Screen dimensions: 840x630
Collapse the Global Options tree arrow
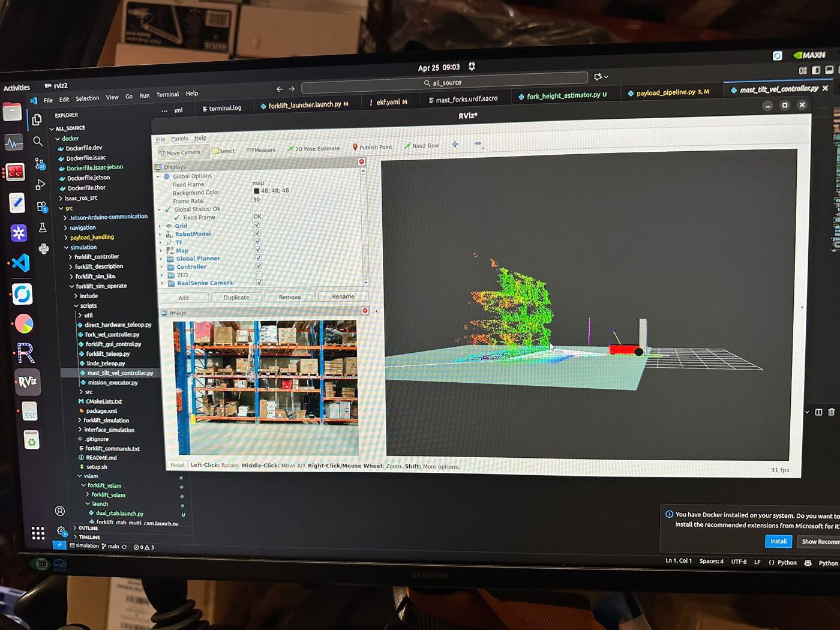pos(158,177)
